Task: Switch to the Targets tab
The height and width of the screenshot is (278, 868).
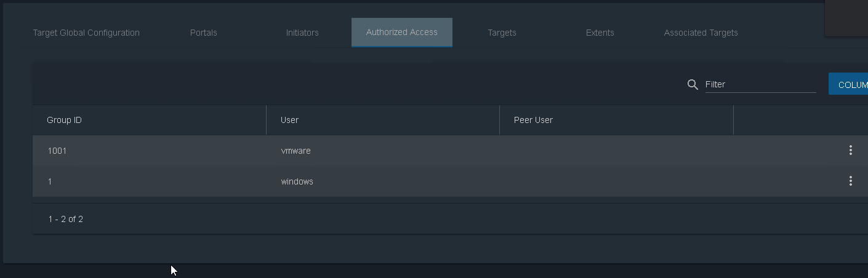Action: (502, 33)
